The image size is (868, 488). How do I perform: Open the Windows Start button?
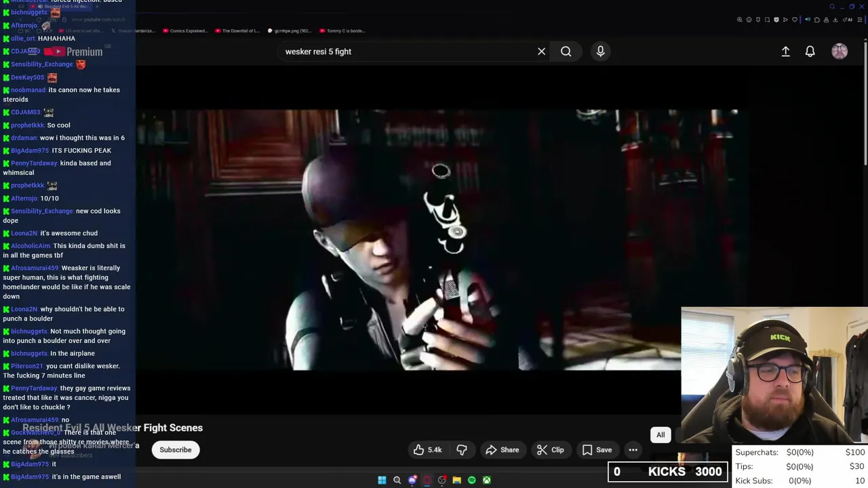coord(382,480)
